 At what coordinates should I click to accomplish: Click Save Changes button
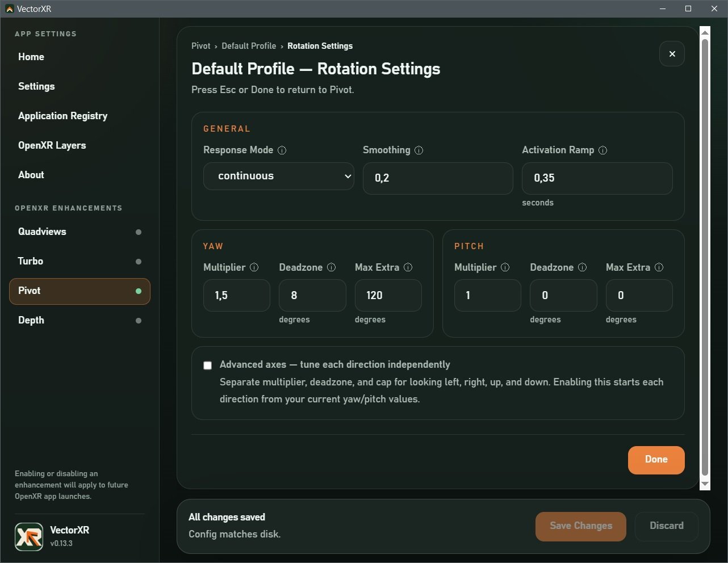tap(581, 526)
